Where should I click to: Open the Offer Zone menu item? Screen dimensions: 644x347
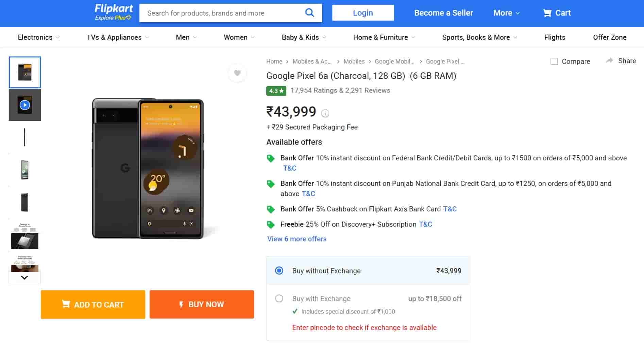609,37
